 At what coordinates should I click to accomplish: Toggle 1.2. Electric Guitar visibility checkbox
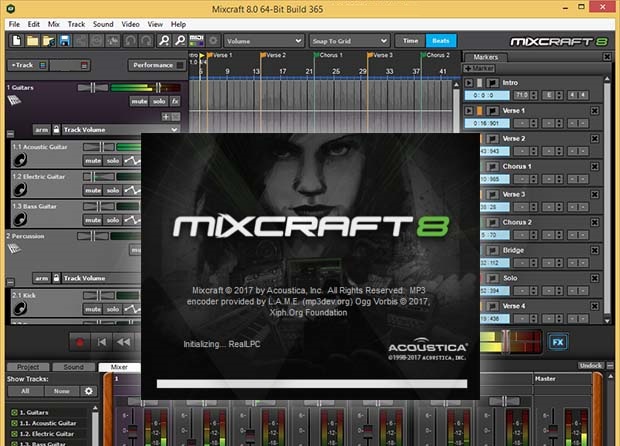point(14,434)
